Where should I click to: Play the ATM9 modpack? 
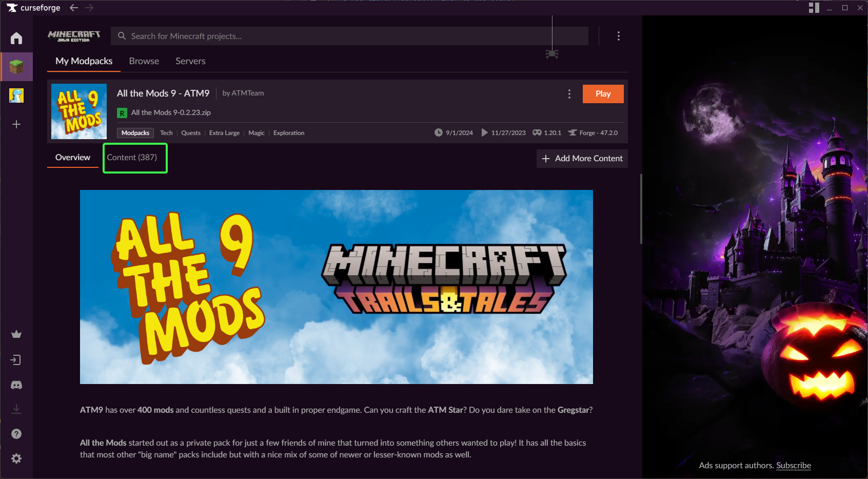coord(603,94)
